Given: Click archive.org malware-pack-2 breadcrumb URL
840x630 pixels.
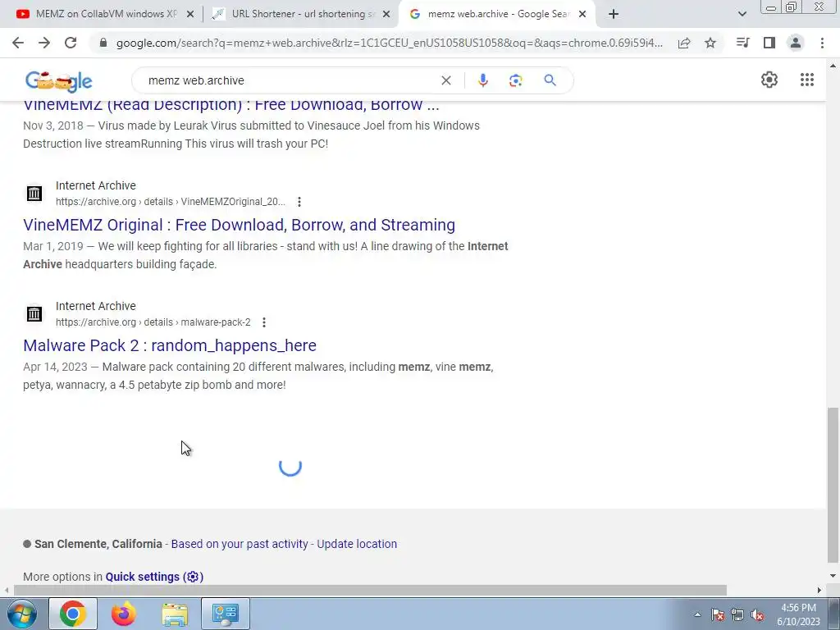Looking at the screenshot, I should click(153, 322).
